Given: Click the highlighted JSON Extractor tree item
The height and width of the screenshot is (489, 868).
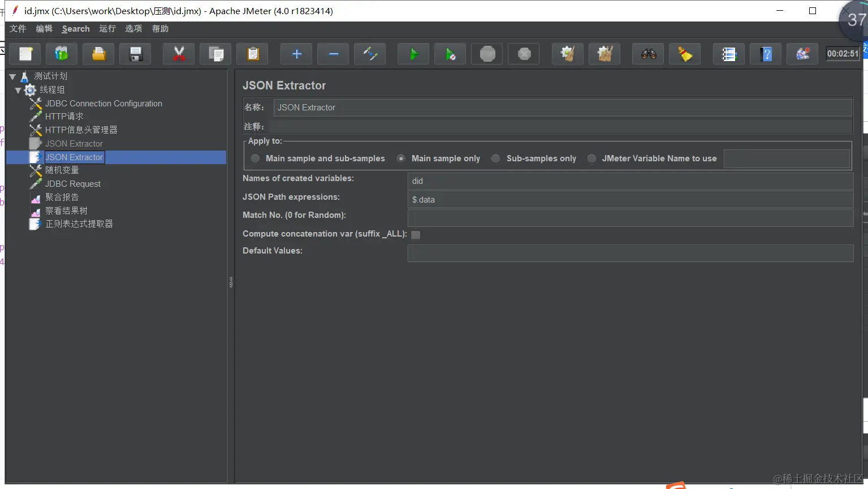Looking at the screenshot, I should (74, 157).
